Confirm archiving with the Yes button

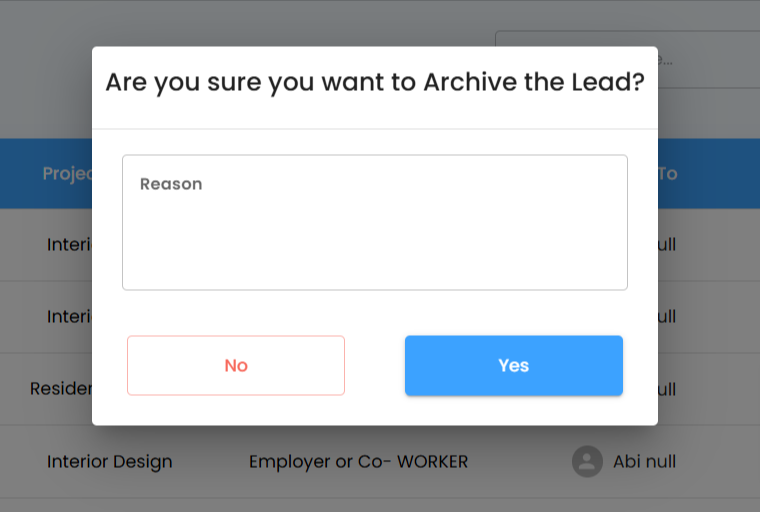[513, 365]
